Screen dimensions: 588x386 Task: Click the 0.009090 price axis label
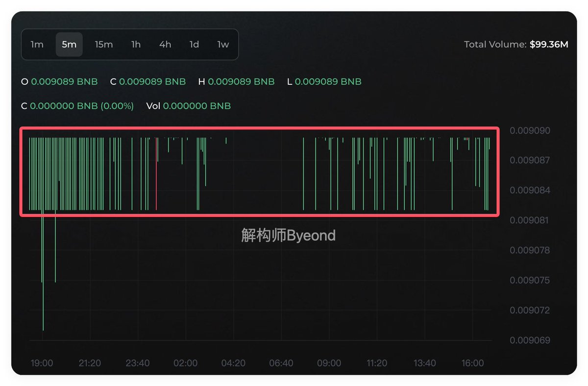coord(530,130)
